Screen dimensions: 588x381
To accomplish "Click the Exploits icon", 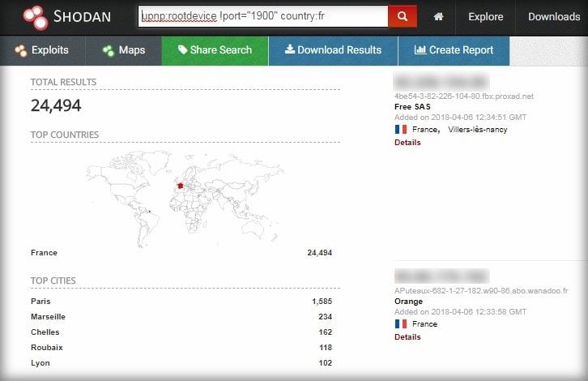I will click(x=20, y=50).
